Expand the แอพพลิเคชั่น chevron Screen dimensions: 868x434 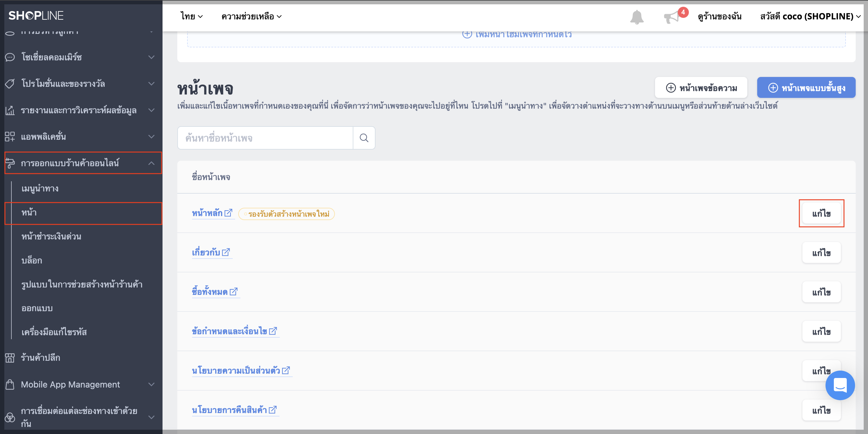152,136
